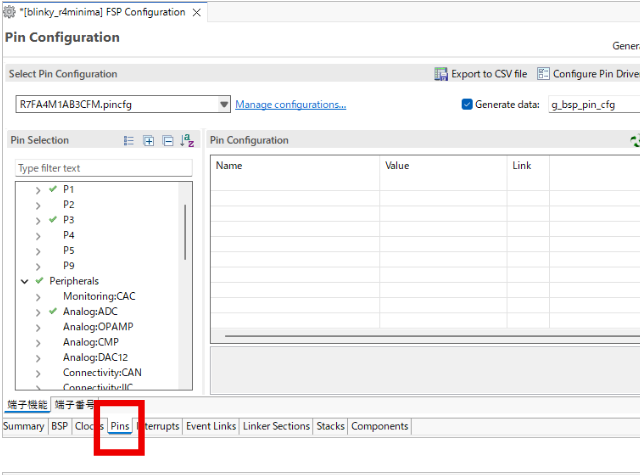Image resolution: width=640 pixels, height=475 pixels.
Task: Select Monitoring:CAC peripheral
Action: point(99,296)
